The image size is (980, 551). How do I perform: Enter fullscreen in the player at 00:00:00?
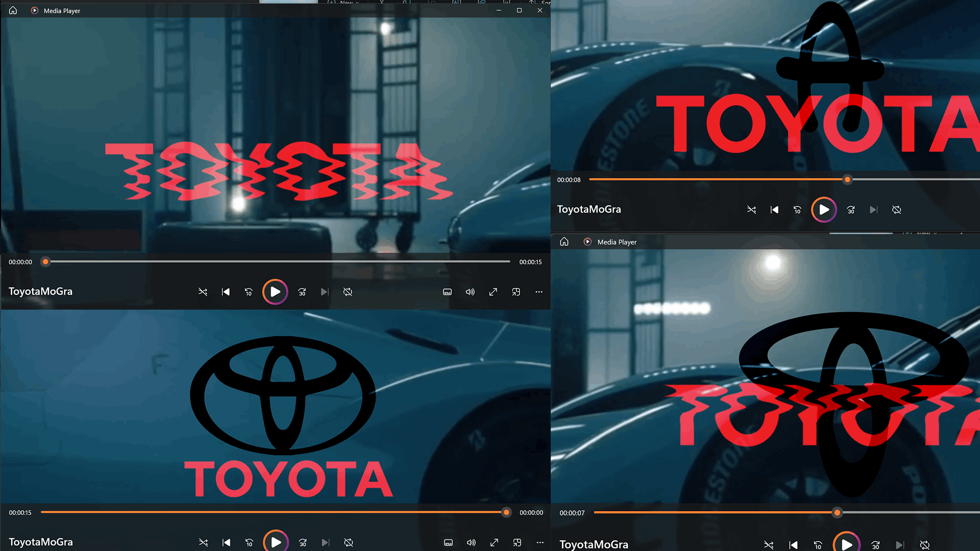pyautogui.click(x=493, y=292)
